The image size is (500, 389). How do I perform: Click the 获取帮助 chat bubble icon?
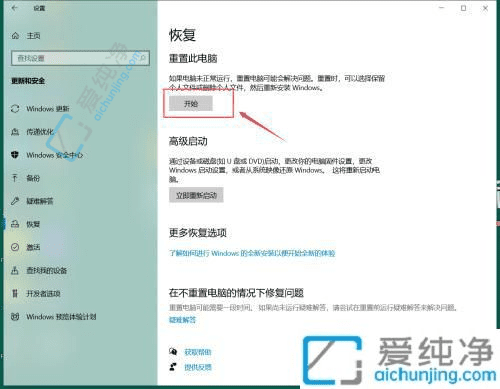click(173, 352)
